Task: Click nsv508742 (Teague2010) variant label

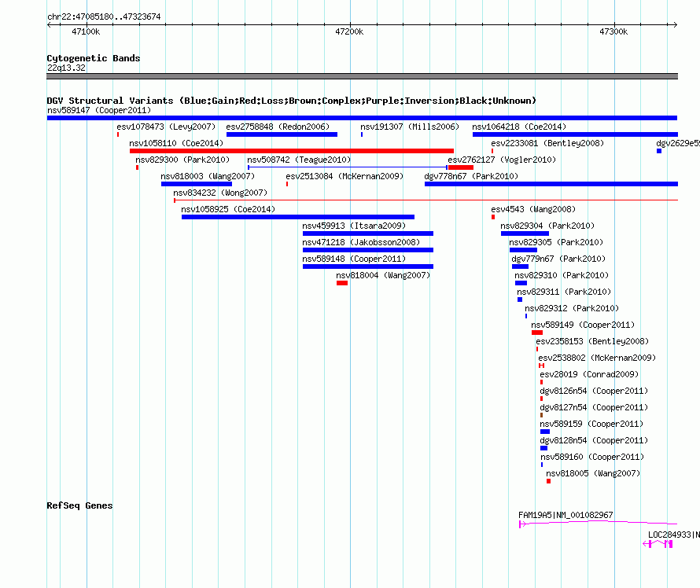Action: pos(299,160)
